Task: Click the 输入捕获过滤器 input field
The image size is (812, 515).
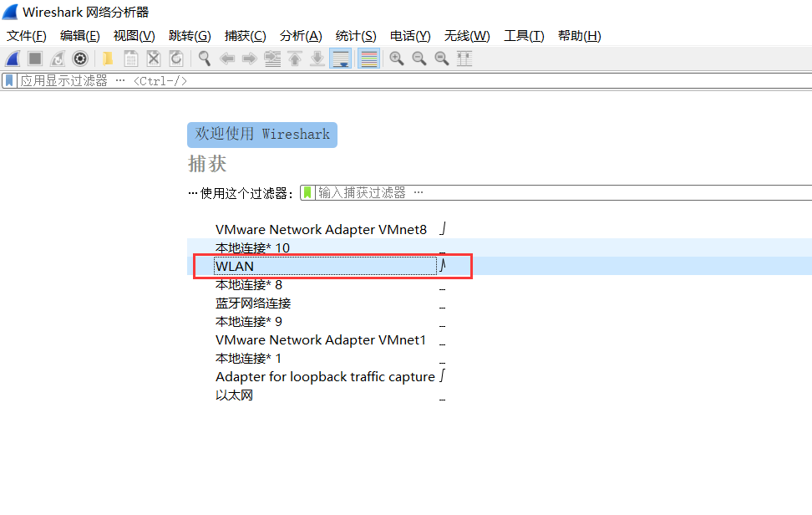Action: 368,191
